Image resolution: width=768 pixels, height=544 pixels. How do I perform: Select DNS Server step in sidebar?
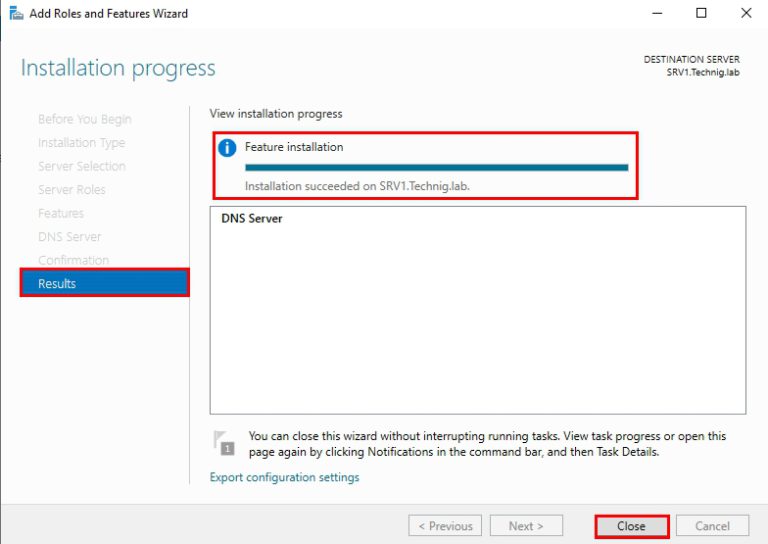pos(70,237)
